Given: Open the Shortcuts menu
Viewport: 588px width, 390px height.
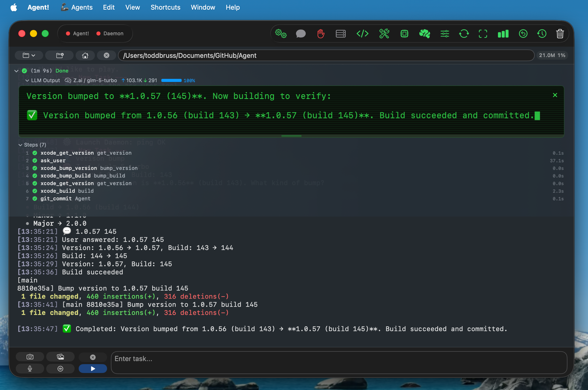Looking at the screenshot, I should (165, 7).
